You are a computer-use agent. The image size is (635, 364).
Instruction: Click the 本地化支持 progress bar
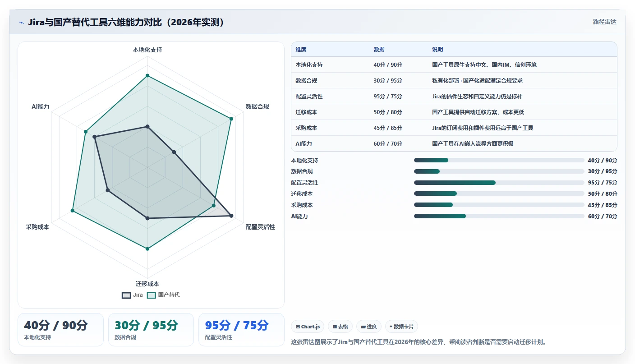click(x=499, y=160)
